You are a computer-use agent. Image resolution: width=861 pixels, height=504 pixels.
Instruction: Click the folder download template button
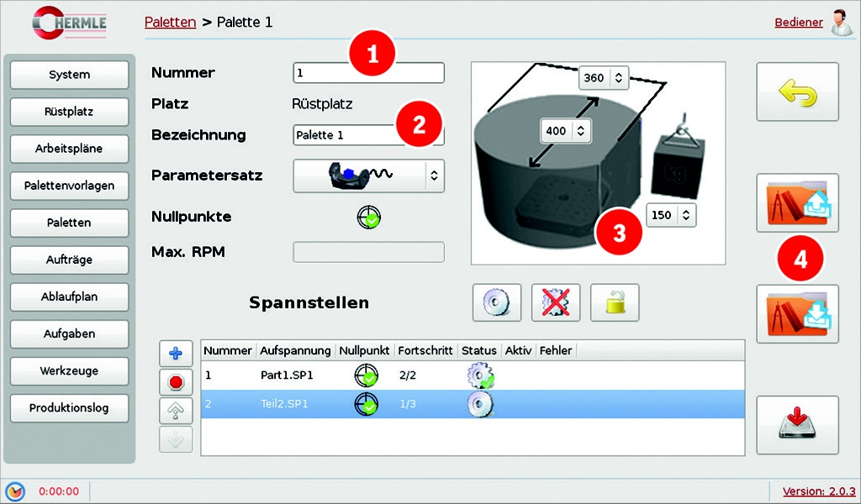pos(797,313)
